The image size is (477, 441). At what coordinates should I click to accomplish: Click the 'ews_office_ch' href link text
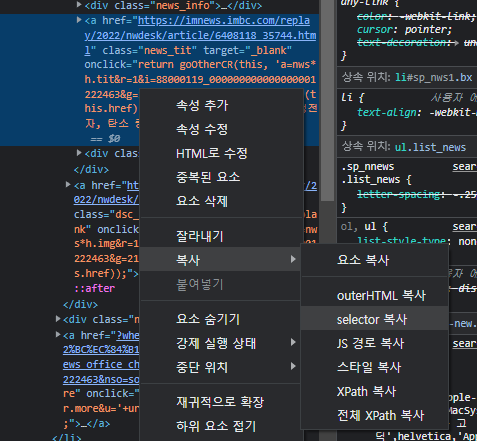101,364
